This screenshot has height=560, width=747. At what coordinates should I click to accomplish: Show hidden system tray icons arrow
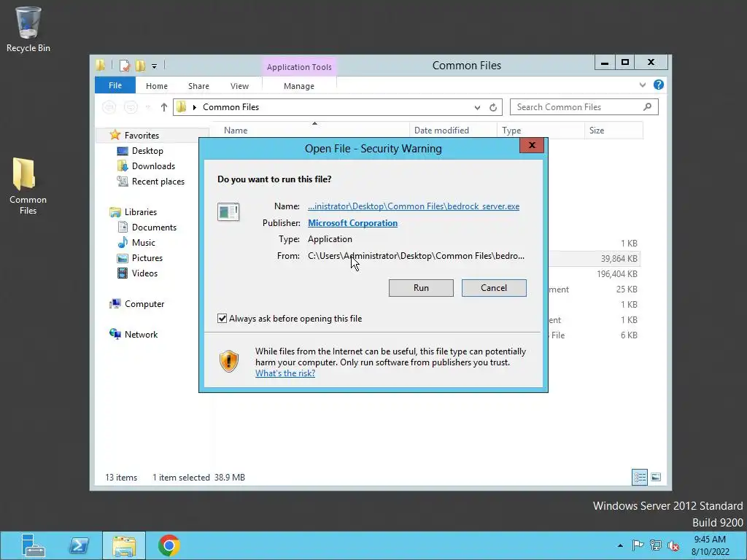pyautogui.click(x=620, y=545)
